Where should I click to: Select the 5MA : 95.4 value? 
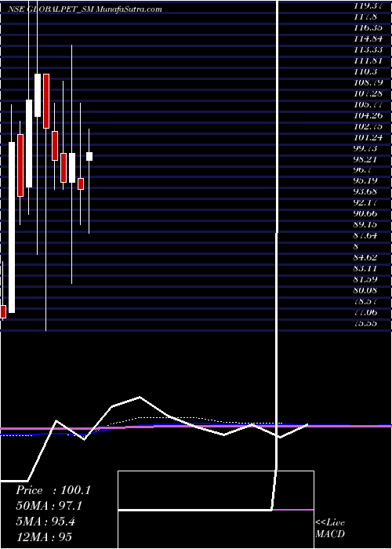pos(45,522)
